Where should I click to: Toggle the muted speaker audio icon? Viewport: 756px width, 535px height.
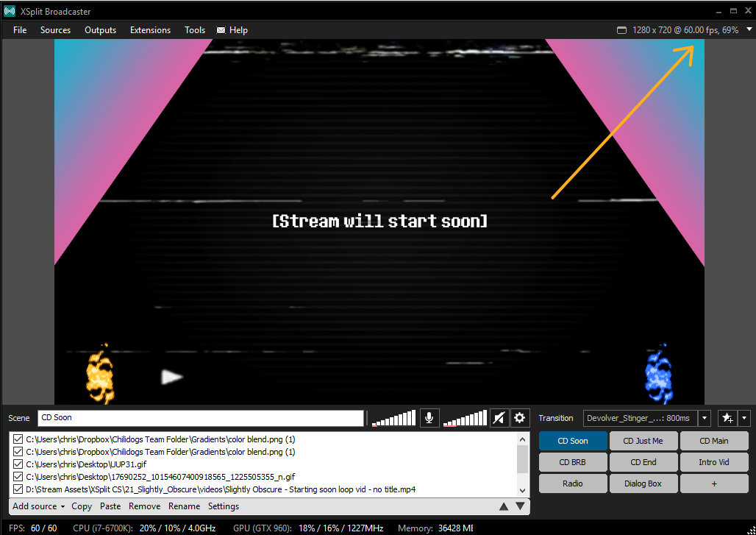click(499, 418)
